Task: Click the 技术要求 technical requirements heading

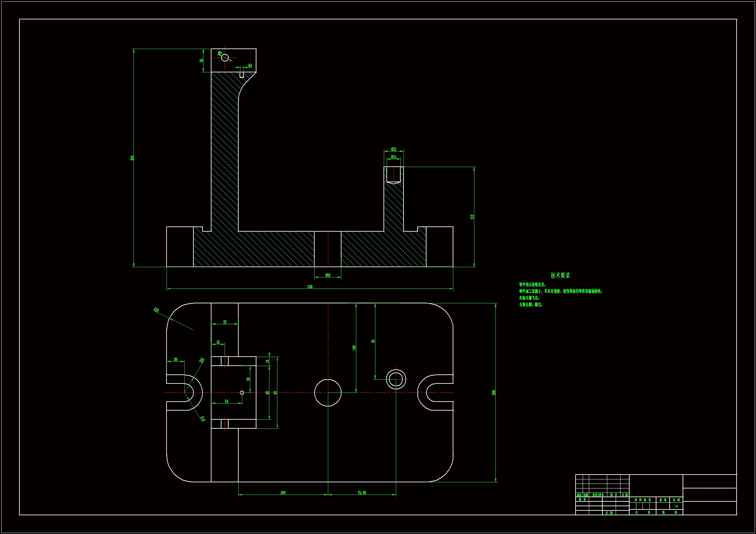Action: (x=560, y=275)
